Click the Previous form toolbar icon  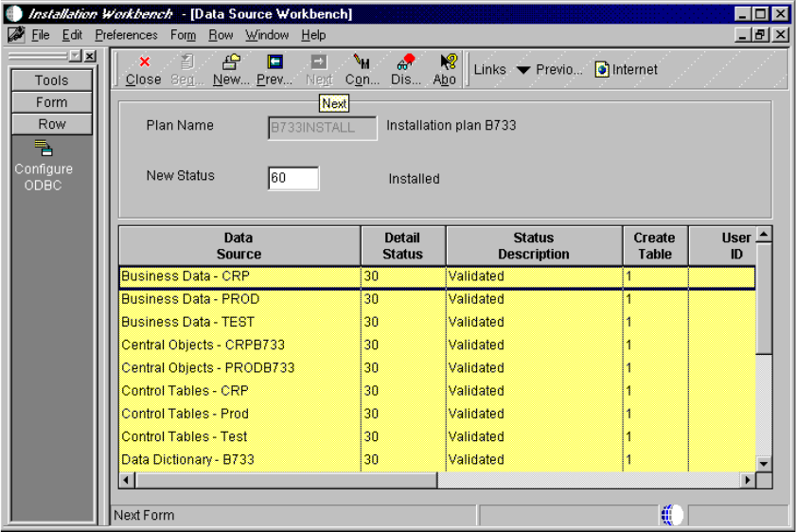pos(274,62)
